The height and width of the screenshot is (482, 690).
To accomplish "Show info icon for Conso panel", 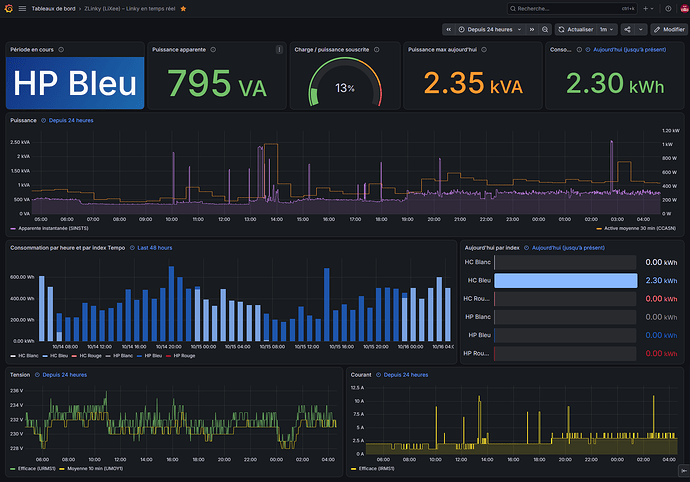I will point(579,50).
